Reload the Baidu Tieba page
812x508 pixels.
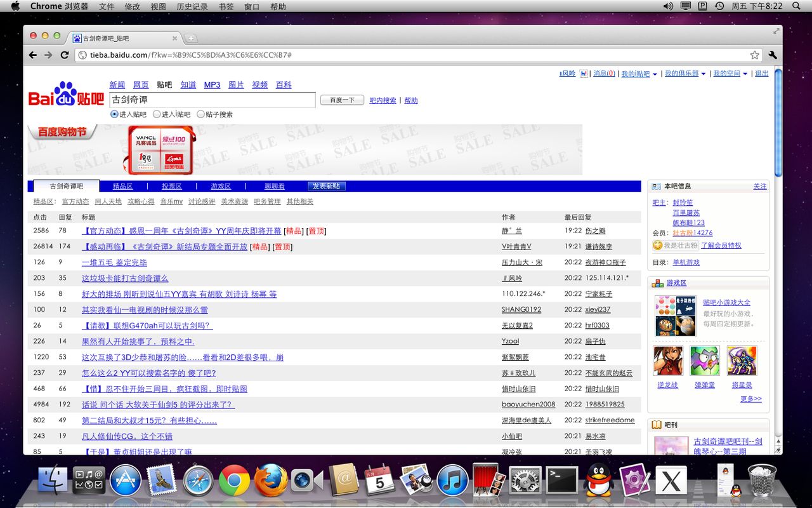[64, 55]
